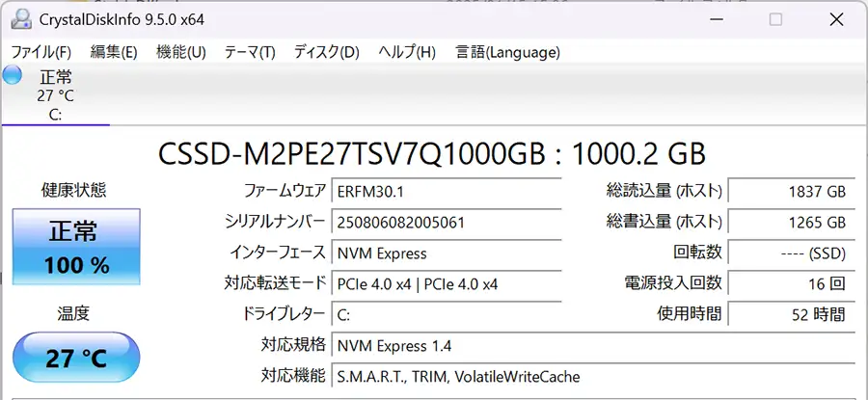Open the ヘルプ(H) menu
This screenshot has height=400, width=868.
(x=407, y=53)
